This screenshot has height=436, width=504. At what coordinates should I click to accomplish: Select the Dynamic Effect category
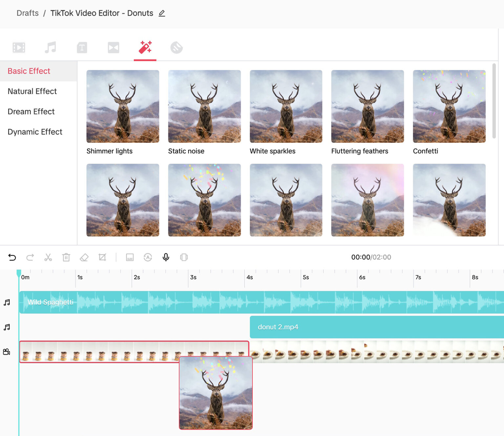point(35,132)
